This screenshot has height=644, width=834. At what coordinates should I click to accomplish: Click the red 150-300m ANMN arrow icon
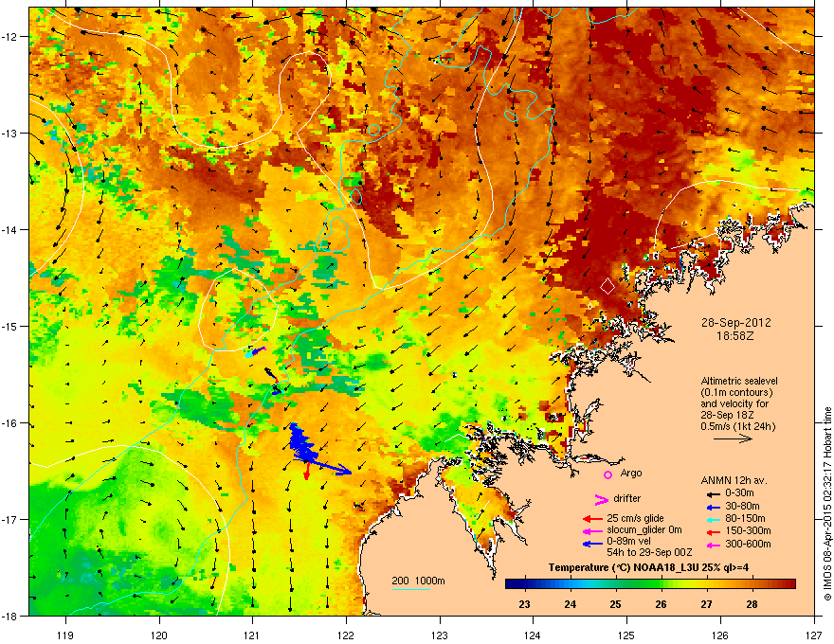pyautogui.click(x=713, y=532)
